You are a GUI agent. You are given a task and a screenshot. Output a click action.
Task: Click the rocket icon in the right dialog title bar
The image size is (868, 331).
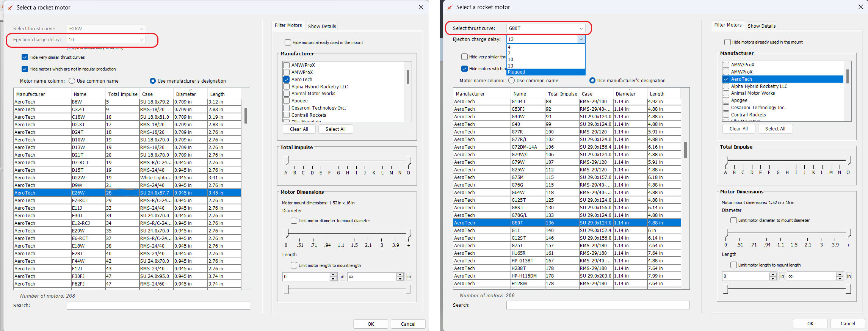click(450, 7)
